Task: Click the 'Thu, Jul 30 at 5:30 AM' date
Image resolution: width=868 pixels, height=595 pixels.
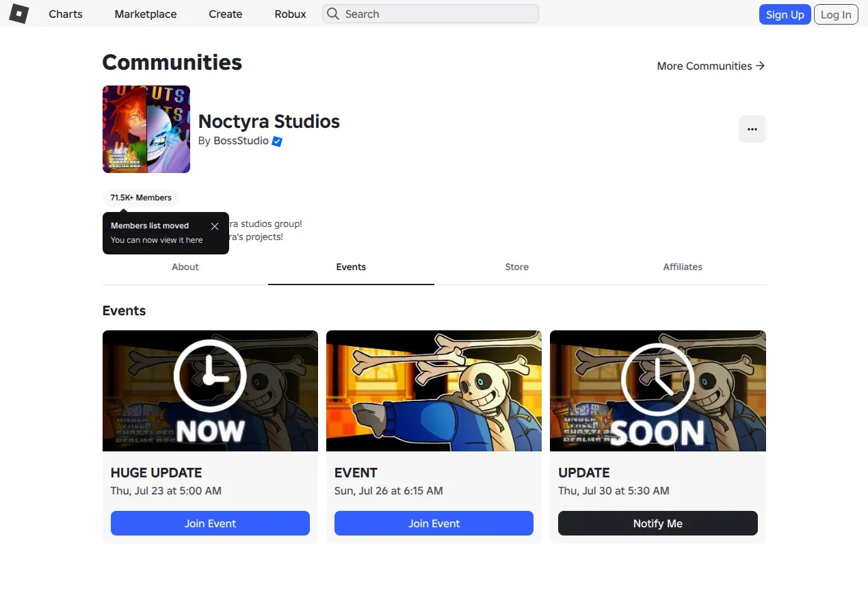Action: tap(614, 491)
